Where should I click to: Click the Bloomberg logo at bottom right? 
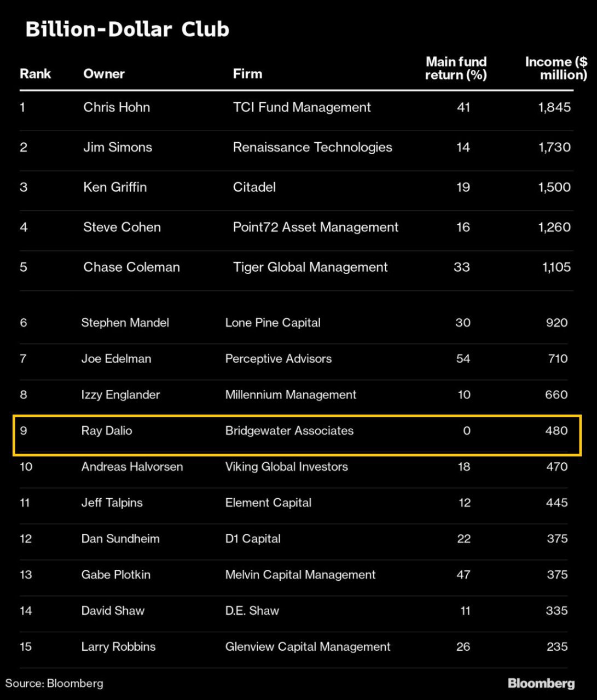[541, 683]
